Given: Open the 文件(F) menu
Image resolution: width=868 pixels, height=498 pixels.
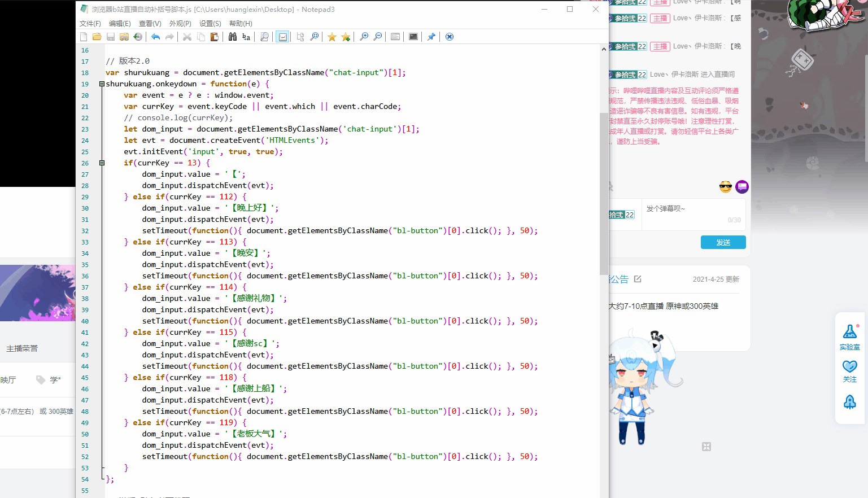Looking at the screenshot, I should click(90, 24).
